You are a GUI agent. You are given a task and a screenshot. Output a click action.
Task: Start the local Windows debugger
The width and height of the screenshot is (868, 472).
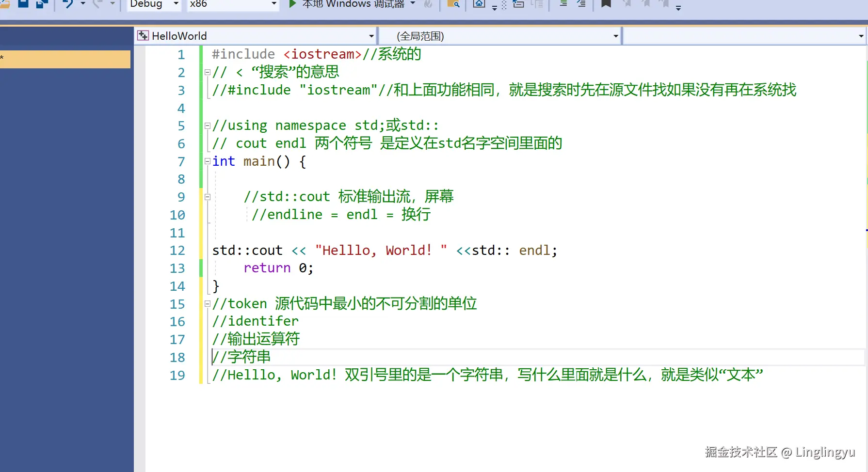(x=293, y=4)
